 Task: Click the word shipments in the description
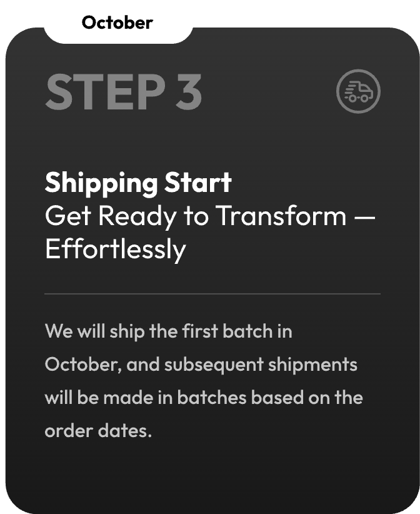click(x=312, y=365)
